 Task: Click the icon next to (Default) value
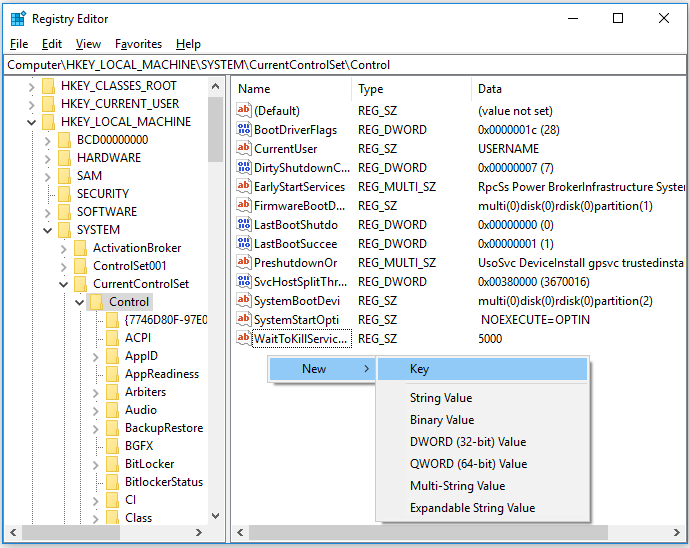244,111
